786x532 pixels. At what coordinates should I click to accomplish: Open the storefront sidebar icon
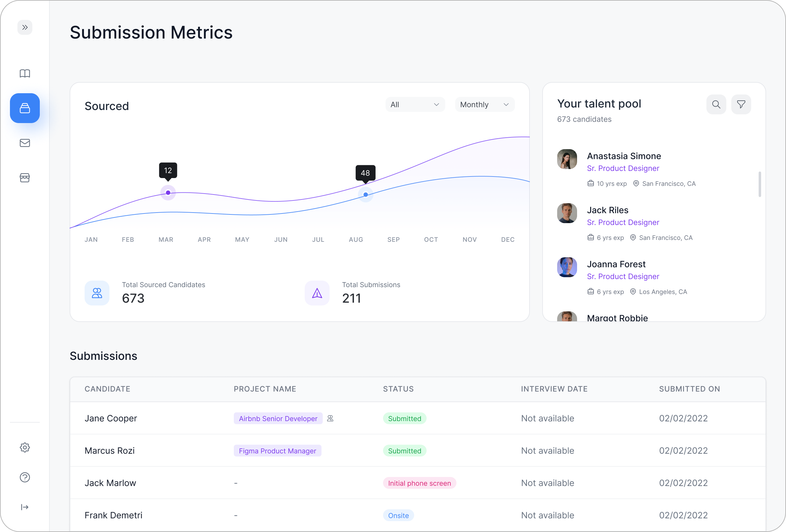tap(25, 177)
